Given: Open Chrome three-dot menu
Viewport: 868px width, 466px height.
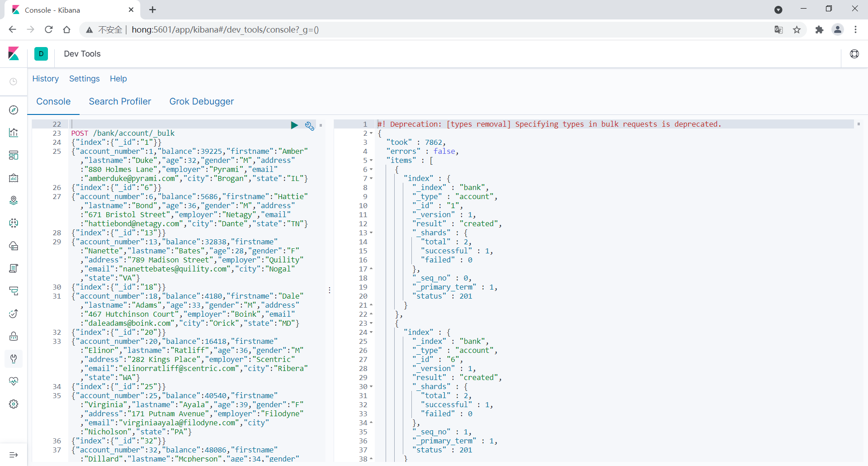Looking at the screenshot, I should point(856,30).
